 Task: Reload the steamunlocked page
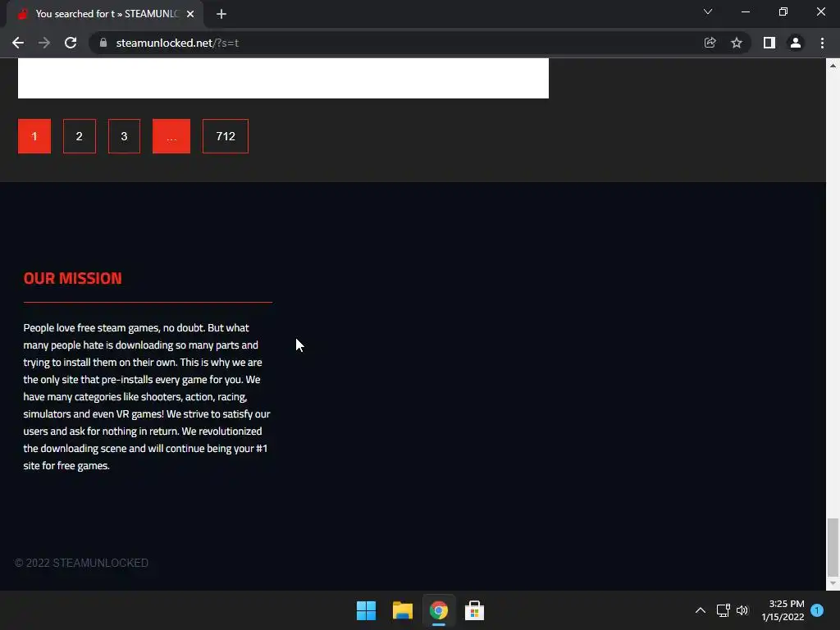[71, 43]
